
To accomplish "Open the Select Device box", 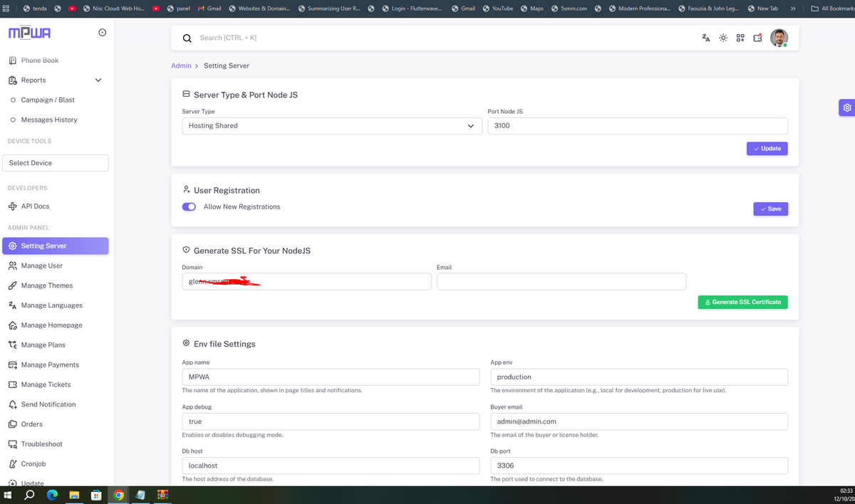I will click(56, 163).
